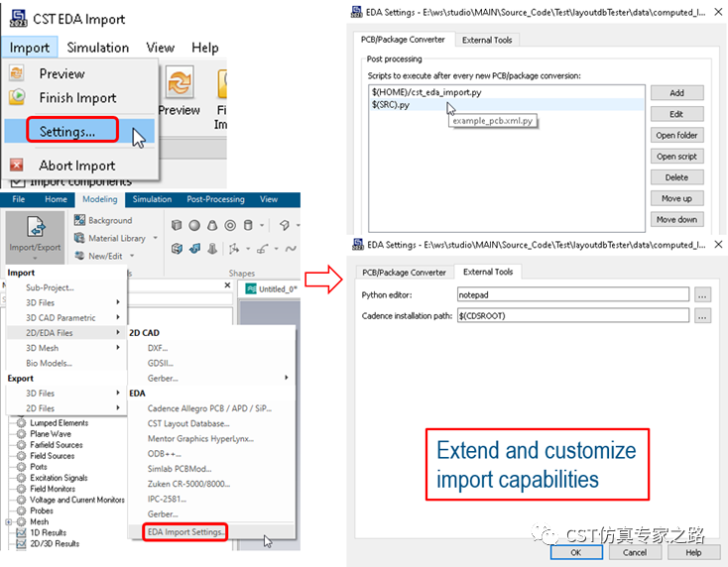The image size is (728, 567).
Task: Click the Help button in the EDA Settings dialog
Action: point(693,552)
